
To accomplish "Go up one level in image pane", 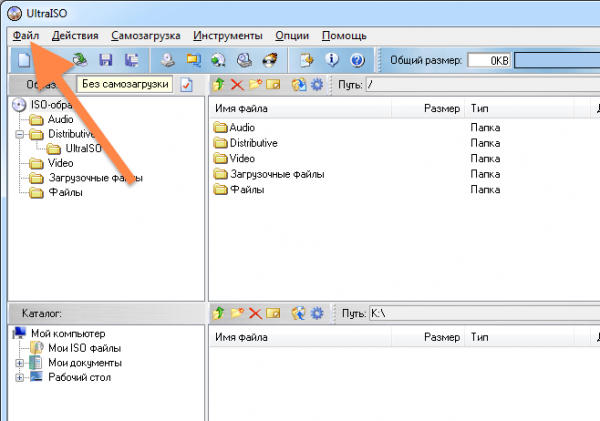I will coord(219,84).
